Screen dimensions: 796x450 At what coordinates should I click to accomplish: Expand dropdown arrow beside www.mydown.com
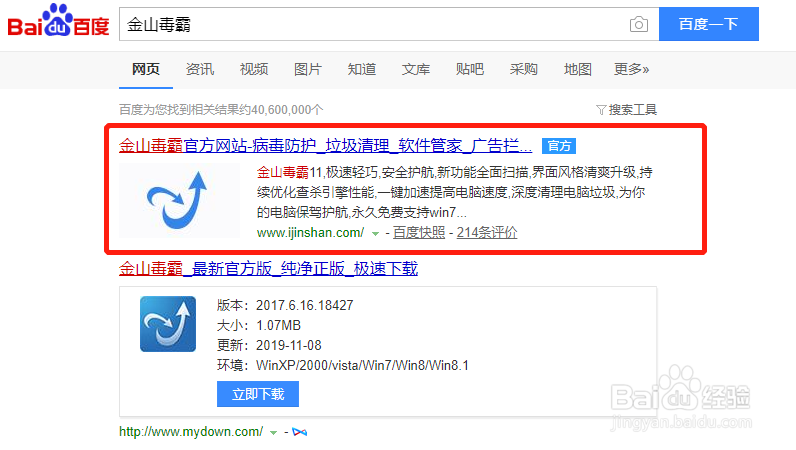coord(274,433)
